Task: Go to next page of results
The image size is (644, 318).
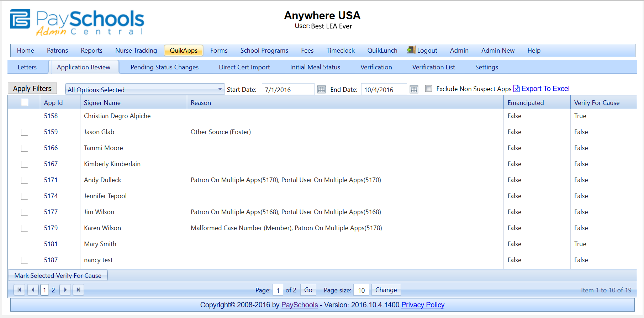Action: point(65,290)
